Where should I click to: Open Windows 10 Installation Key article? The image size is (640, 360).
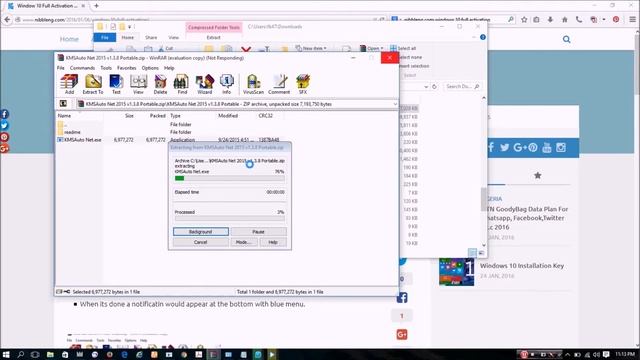coord(522,265)
